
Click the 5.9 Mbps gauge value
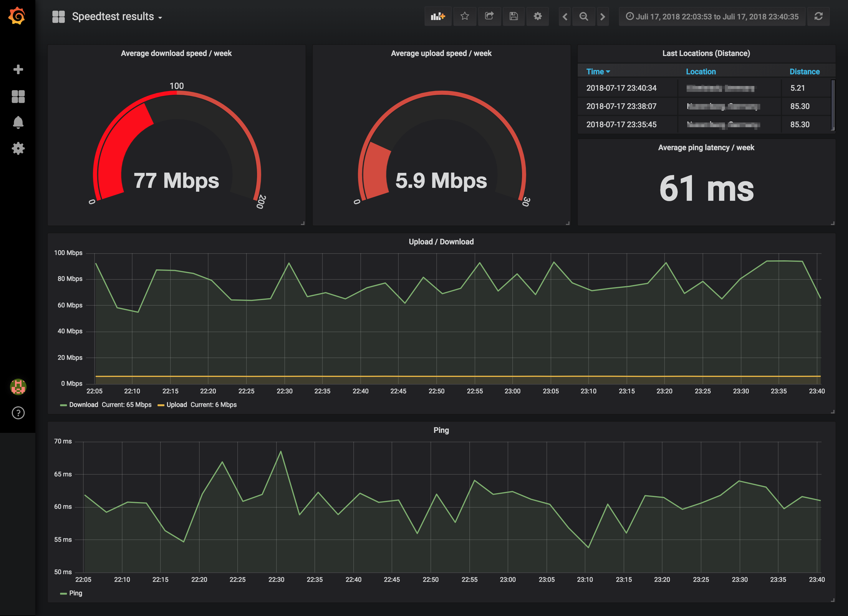pyautogui.click(x=441, y=181)
